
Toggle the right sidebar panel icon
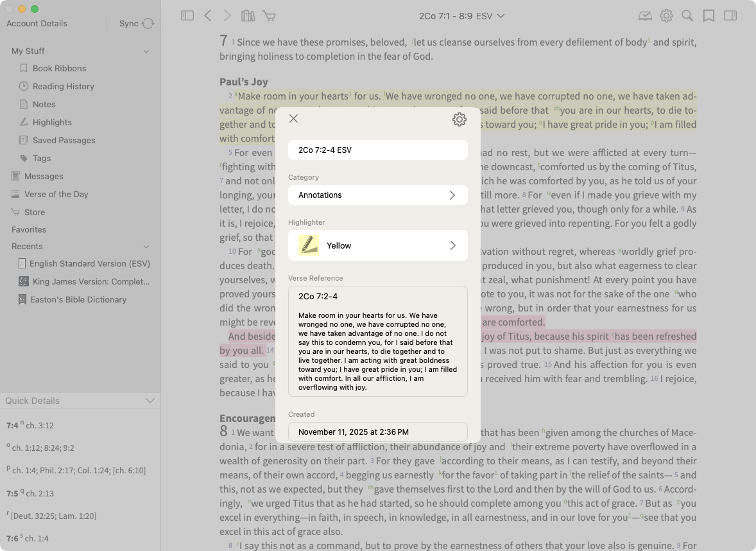coord(730,16)
